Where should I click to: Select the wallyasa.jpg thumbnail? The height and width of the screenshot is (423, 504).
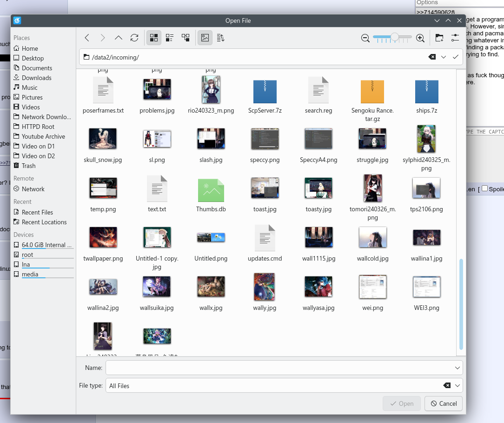tap(318, 287)
